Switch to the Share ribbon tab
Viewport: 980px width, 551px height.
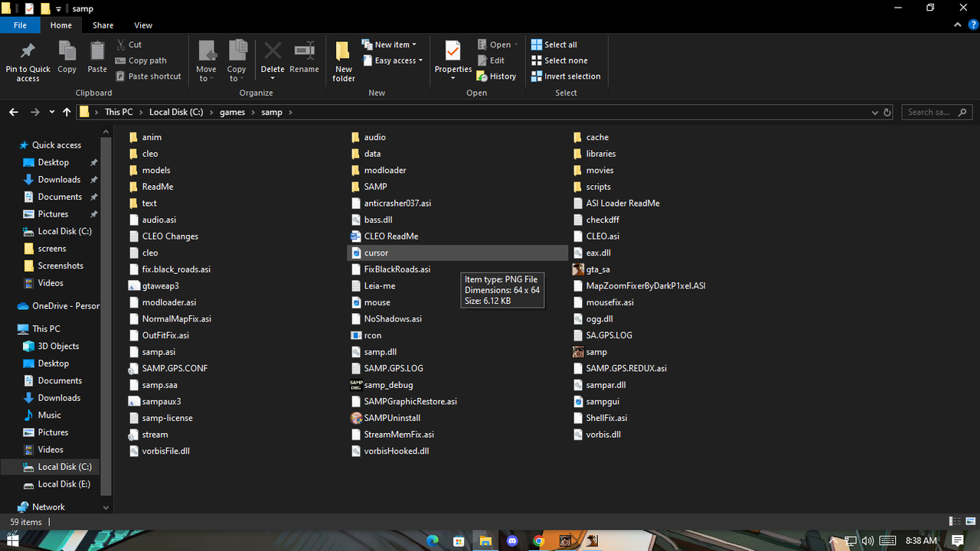(103, 25)
